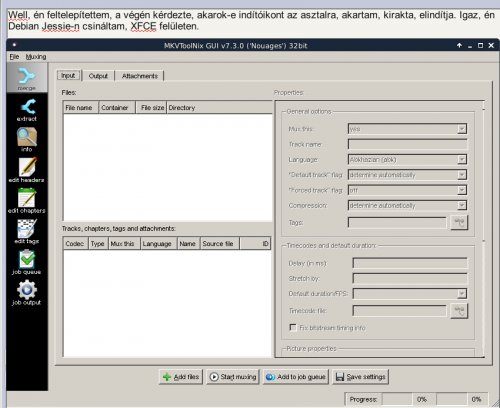Click the underlined word XFCE

pos(143,26)
